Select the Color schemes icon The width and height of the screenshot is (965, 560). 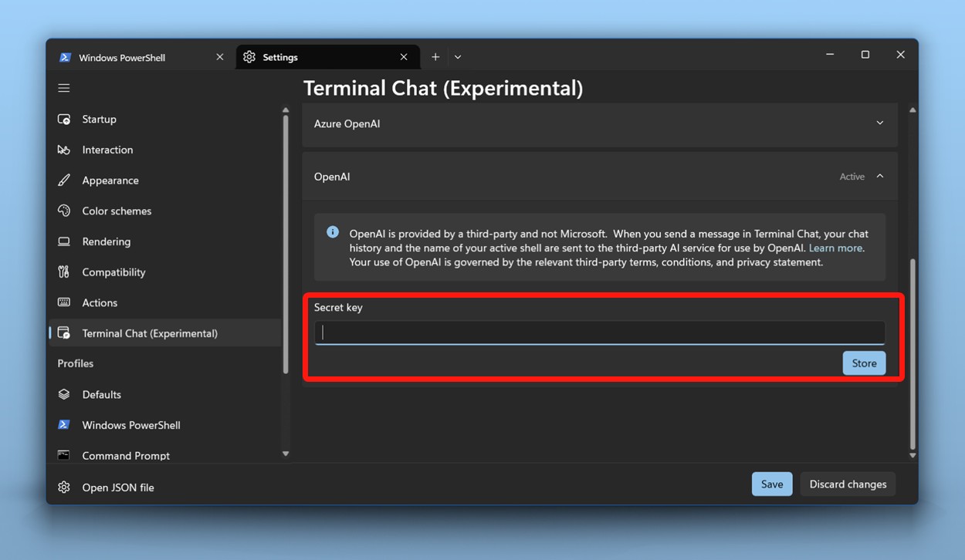[64, 211]
